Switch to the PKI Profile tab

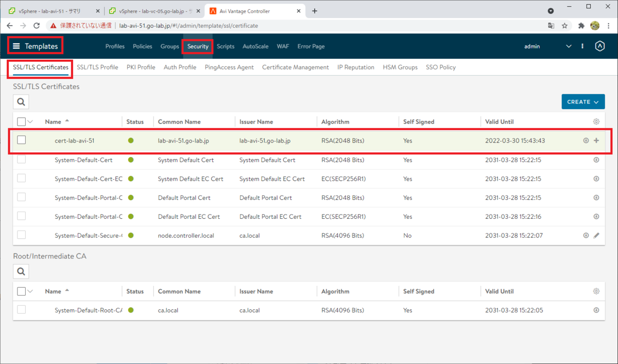(141, 67)
